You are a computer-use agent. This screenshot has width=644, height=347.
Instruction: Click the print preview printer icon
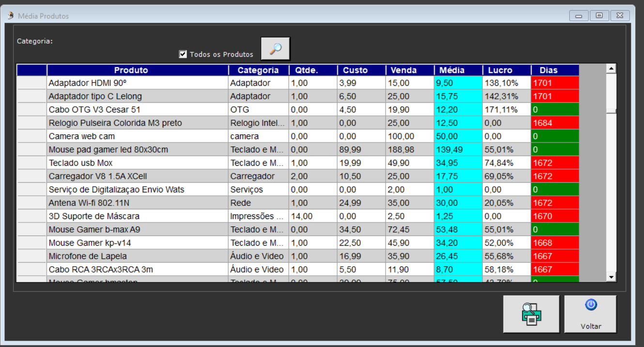(531, 314)
